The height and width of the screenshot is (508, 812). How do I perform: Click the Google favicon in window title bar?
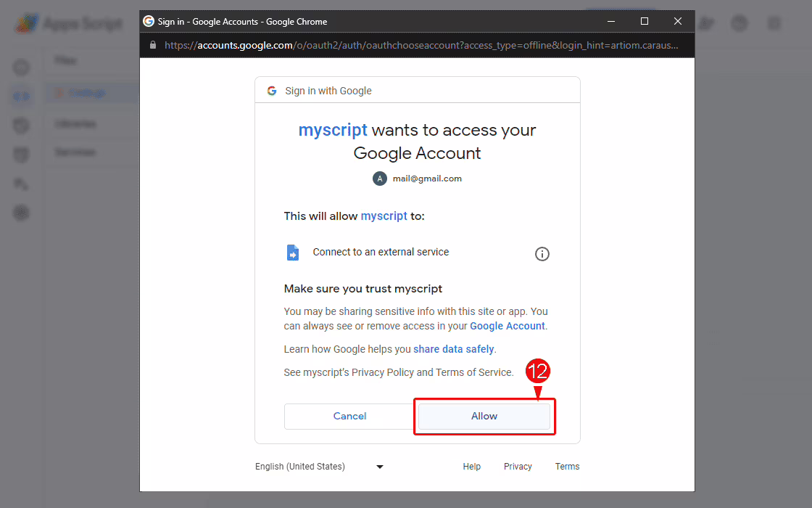149,22
